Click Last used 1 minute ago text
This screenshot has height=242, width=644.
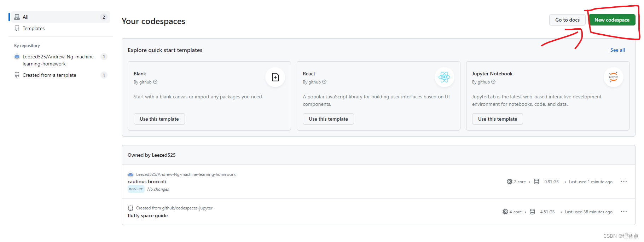(x=591, y=182)
